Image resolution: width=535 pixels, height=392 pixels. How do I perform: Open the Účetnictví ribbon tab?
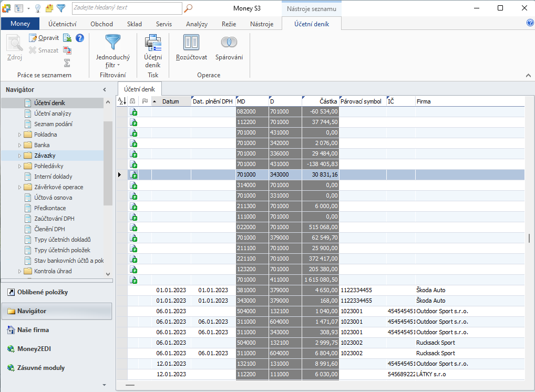[63, 24]
